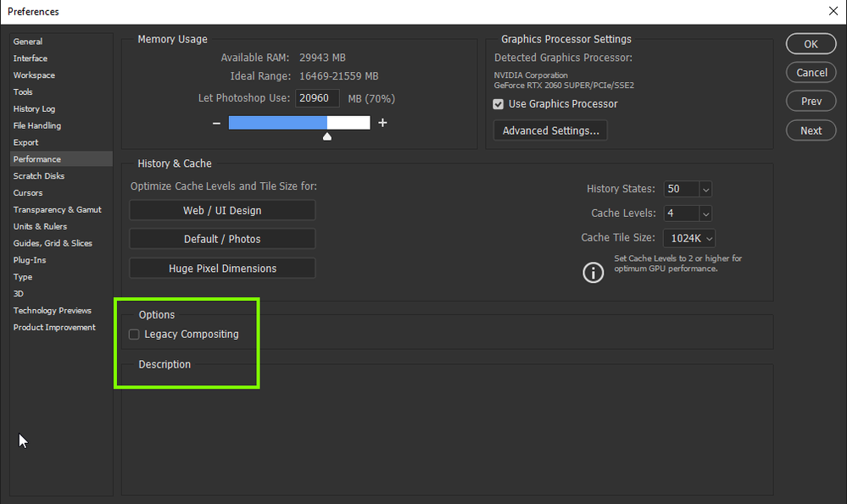Open the Cache Tile Size dropdown
This screenshot has height=504, width=847.
(x=690, y=238)
